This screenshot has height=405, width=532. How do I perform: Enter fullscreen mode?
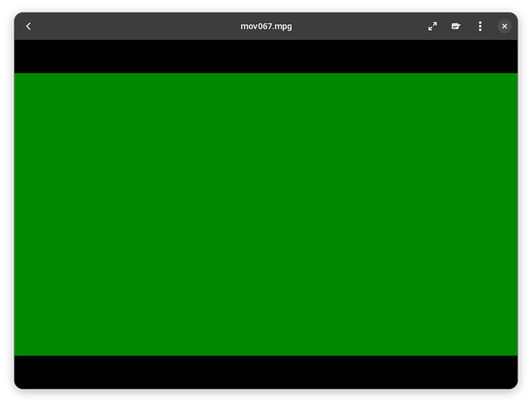(432, 26)
